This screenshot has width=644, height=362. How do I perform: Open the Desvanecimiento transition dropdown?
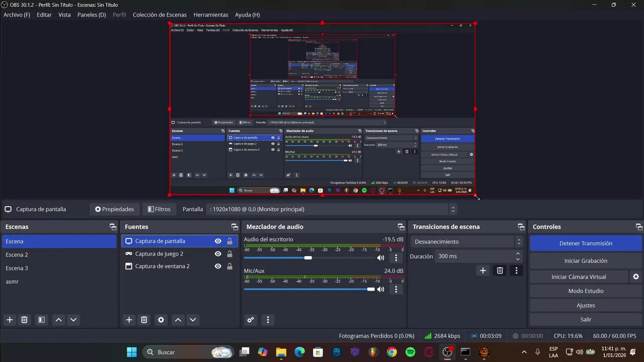[466, 242]
